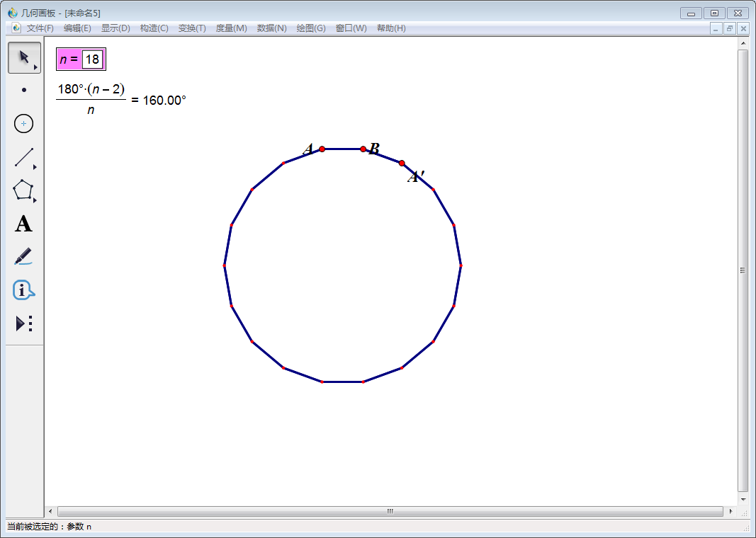Click the n parameter value box

pos(92,59)
